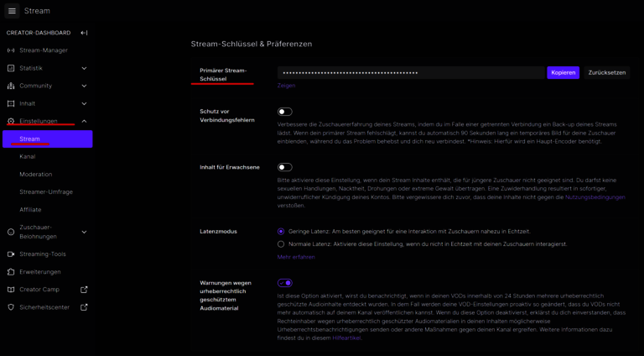This screenshot has width=644, height=356.
Task: Click the Zuschauer-Belohnungen icon
Action: 11,232
